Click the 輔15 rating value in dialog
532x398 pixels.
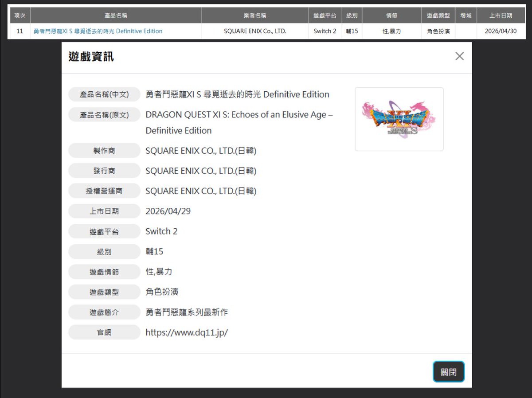coord(154,251)
